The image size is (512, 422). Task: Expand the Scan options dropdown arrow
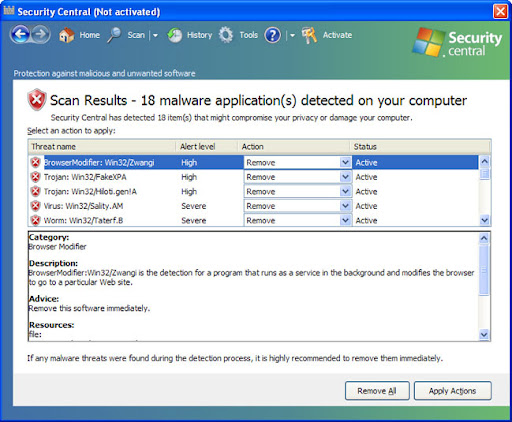pyautogui.click(x=155, y=35)
